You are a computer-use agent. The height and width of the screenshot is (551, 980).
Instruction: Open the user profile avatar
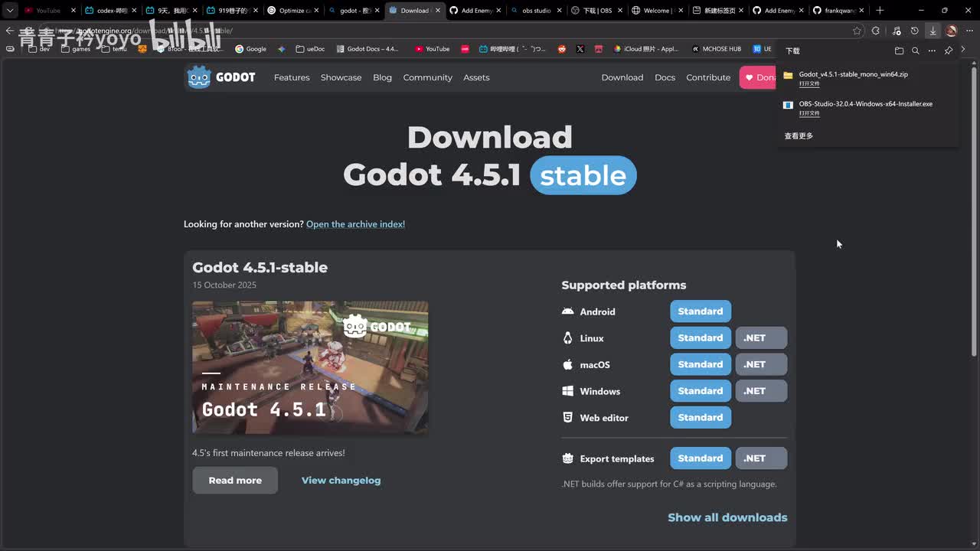pos(951,31)
